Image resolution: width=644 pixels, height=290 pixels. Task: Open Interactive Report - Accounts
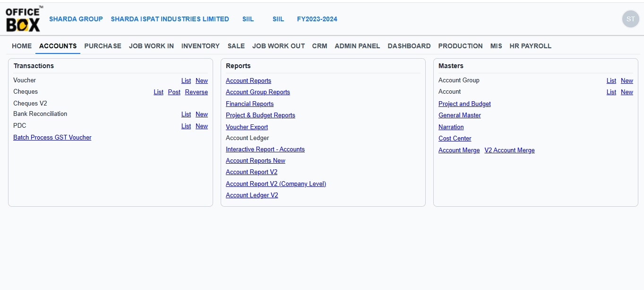pos(265,149)
